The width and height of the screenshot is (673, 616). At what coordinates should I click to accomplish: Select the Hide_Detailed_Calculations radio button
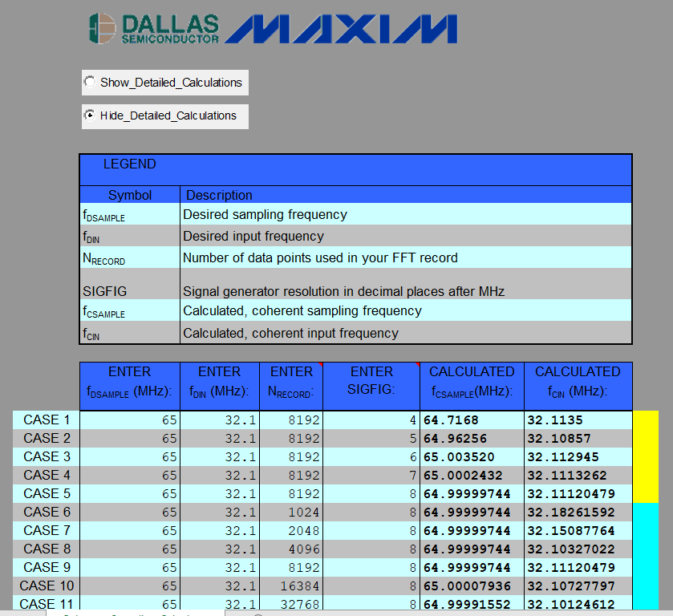coord(90,115)
